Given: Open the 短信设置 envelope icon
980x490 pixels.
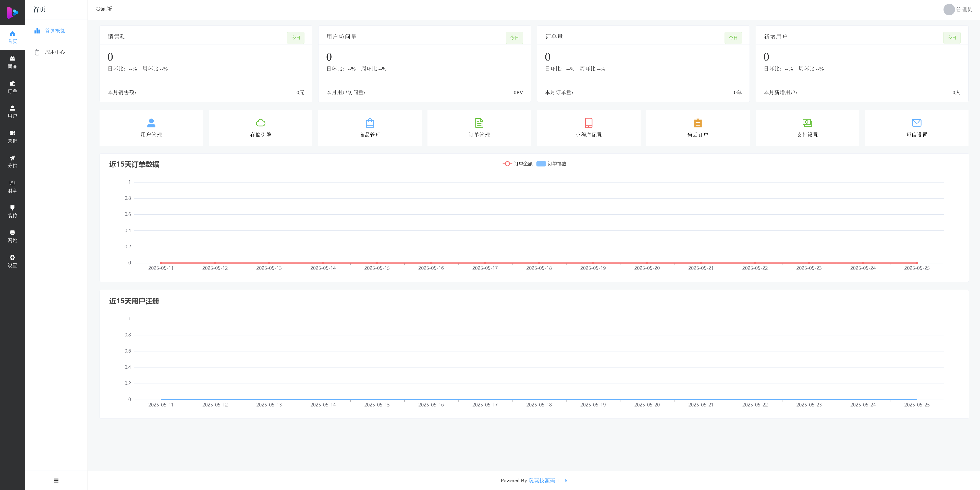Looking at the screenshot, I should coord(916,123).
